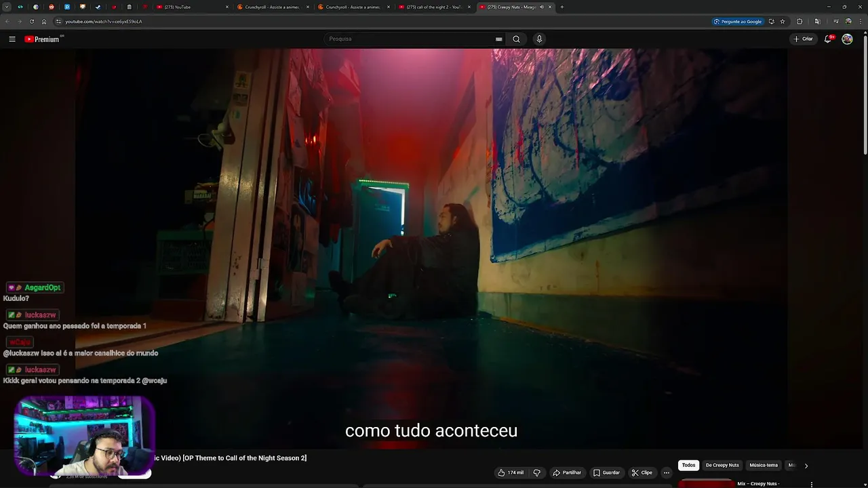Open the 'Criar' create button
This screenshot has height=488, width=868.
coord(803,39)
